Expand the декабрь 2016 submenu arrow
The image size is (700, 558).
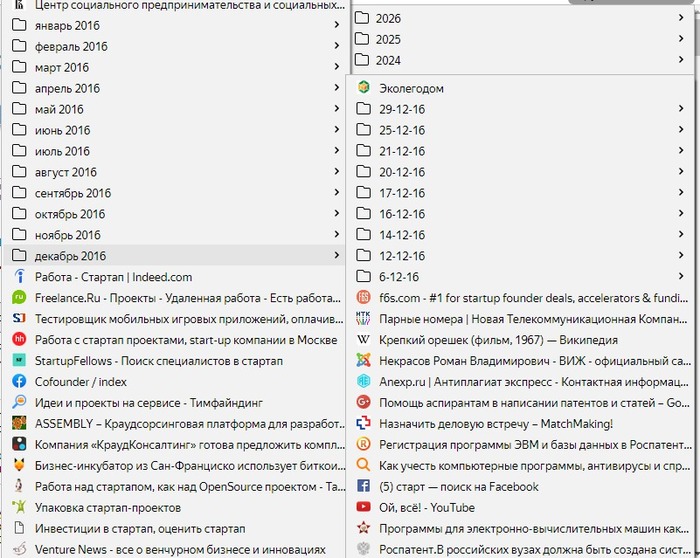[x=336, y=256]
